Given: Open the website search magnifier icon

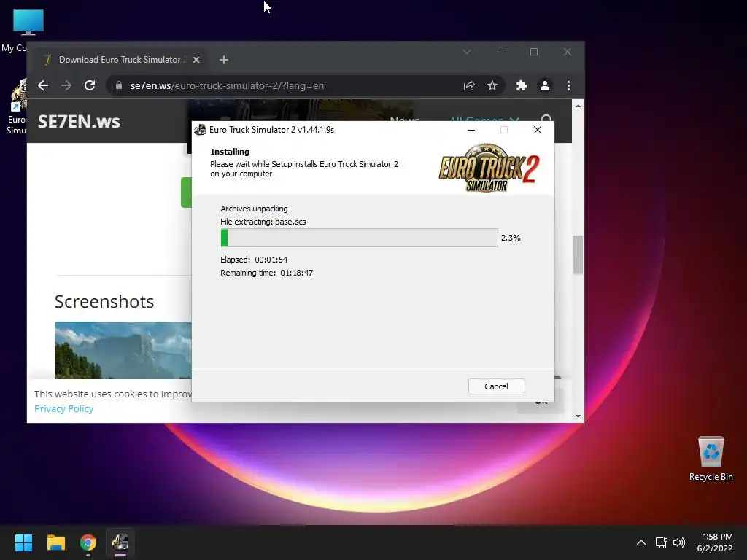Looking at the screenshot, I should pyautogui.click(x=546, y=120).
